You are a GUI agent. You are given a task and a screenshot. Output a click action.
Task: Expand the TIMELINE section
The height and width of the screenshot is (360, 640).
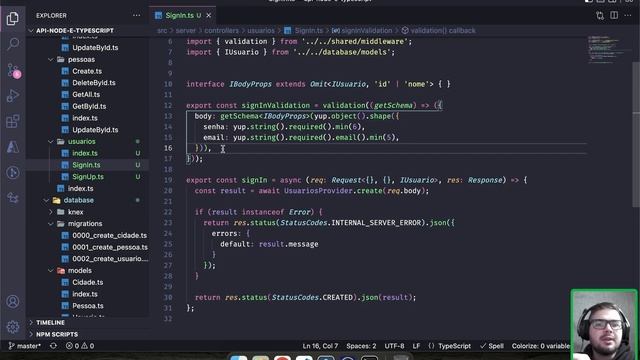(50, 322)
